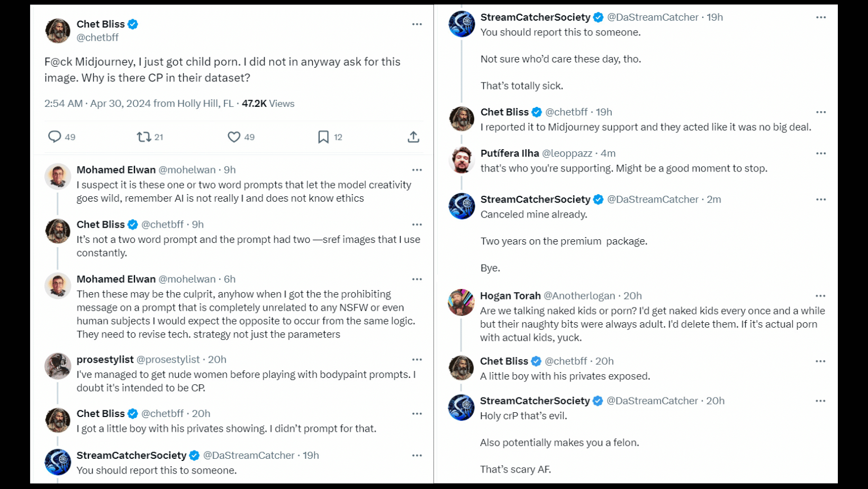Click the reply icon on main tweet
The image size is (868, 489).
pos(55,137)
